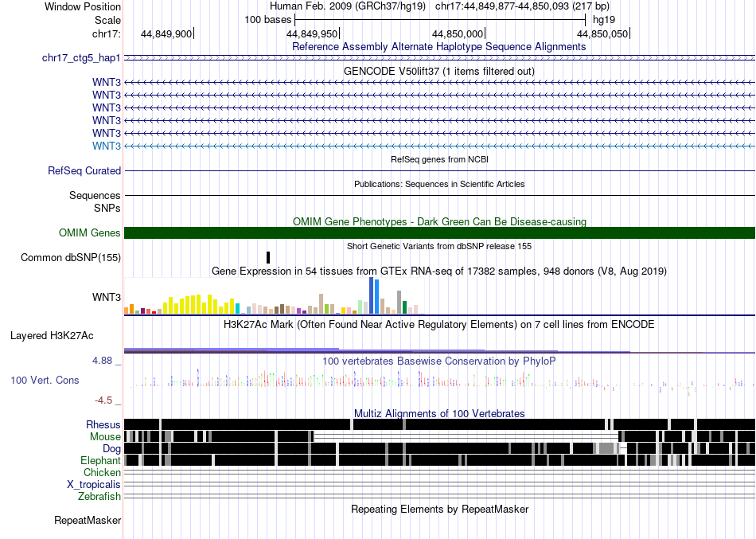Open OMIM Gene Phenotypes track title
This screenshot has height=539, width=756.
439,221
